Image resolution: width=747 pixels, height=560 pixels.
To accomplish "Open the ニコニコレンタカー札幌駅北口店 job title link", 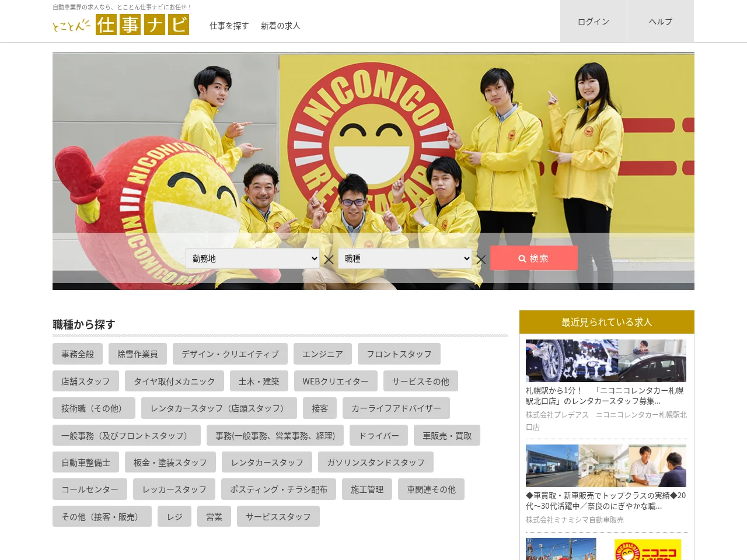I will pos(605,395).
